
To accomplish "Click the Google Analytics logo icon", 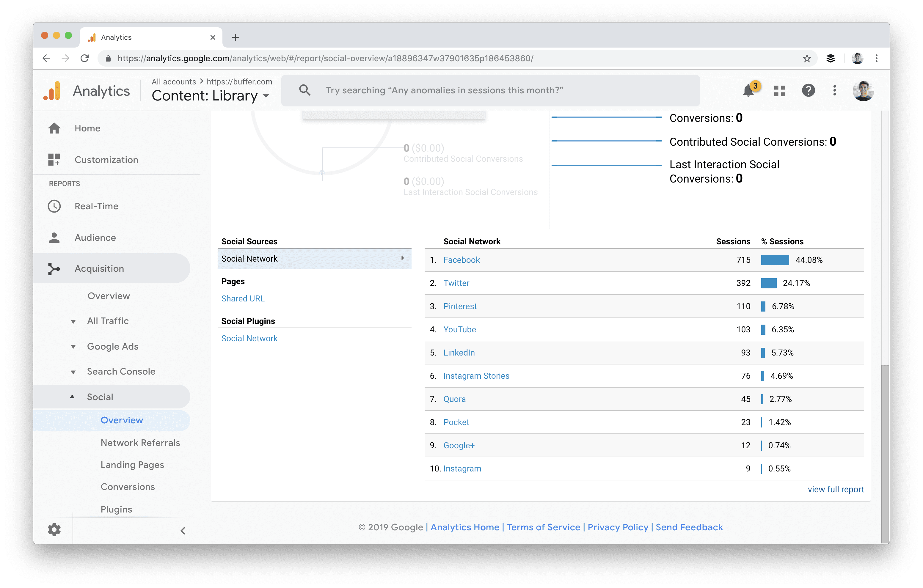I will point(52,91).
